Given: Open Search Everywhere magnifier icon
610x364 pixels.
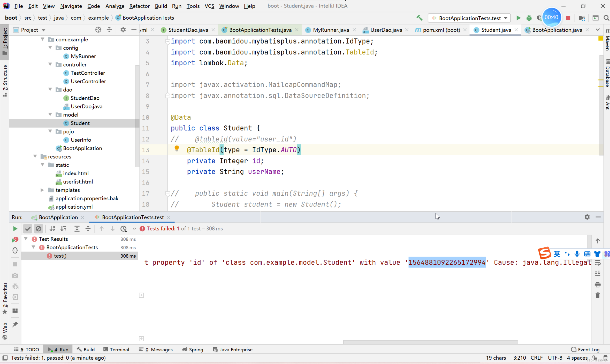Looking at the screenshot, I should point(606,18).
